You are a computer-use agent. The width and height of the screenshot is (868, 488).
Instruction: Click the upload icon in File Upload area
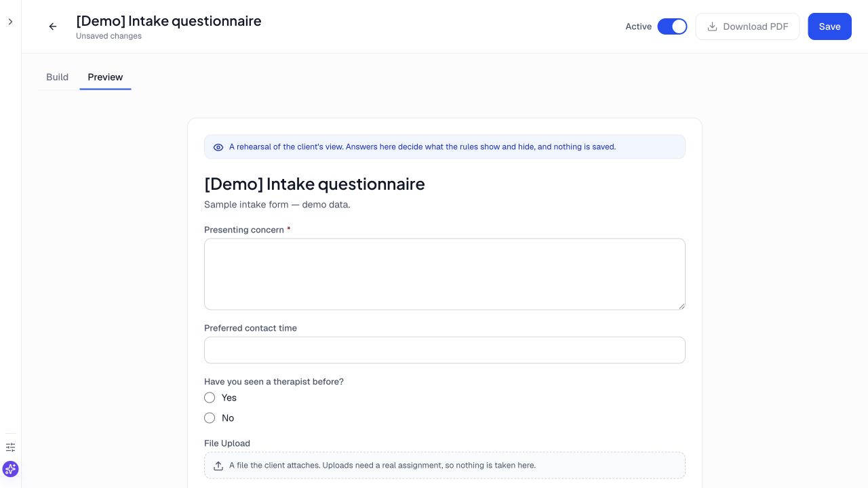point(218,466)
